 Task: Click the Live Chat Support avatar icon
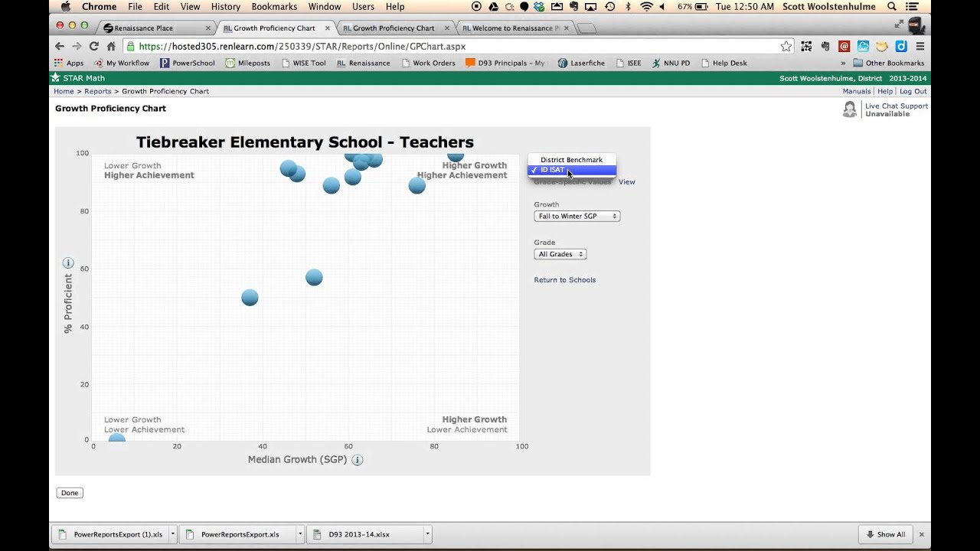[x=850, y=109]
